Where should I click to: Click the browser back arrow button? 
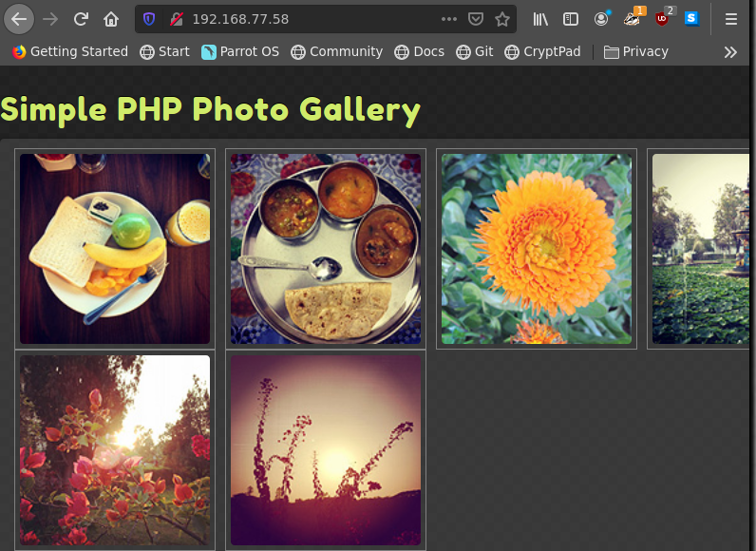point(19,19)
